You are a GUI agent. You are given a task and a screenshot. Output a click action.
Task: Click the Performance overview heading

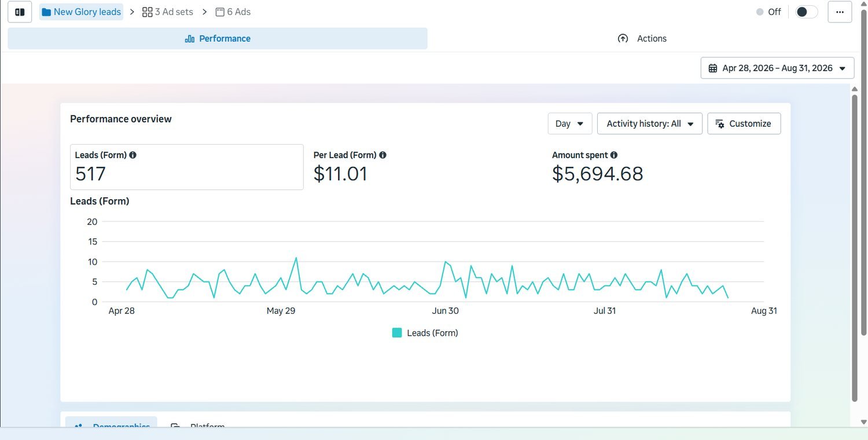121,119
